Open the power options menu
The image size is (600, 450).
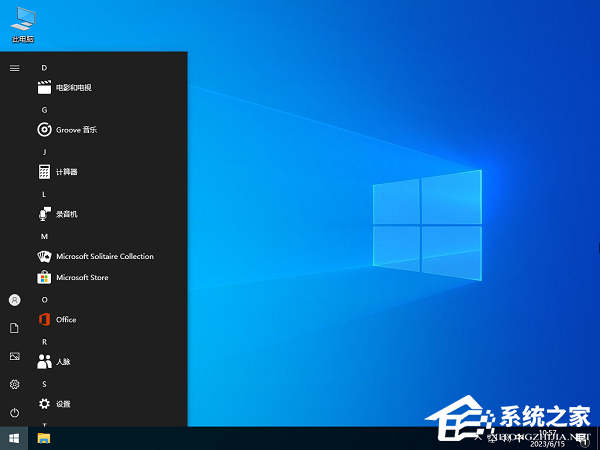pos(14,412)
